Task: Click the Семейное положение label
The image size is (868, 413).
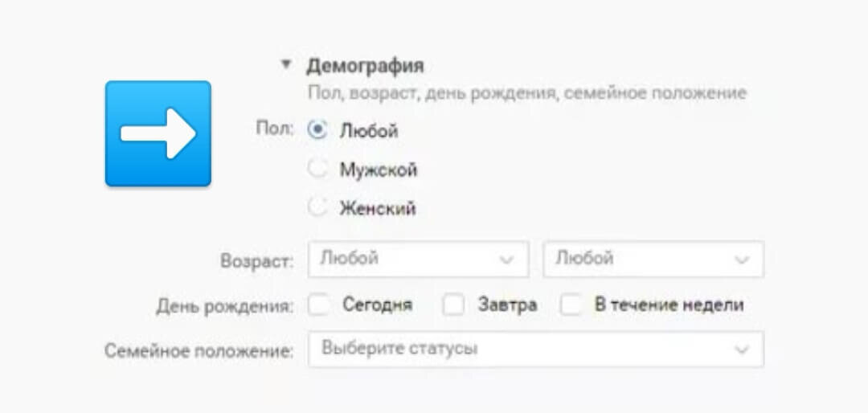Action: click(x=199, y=351)
